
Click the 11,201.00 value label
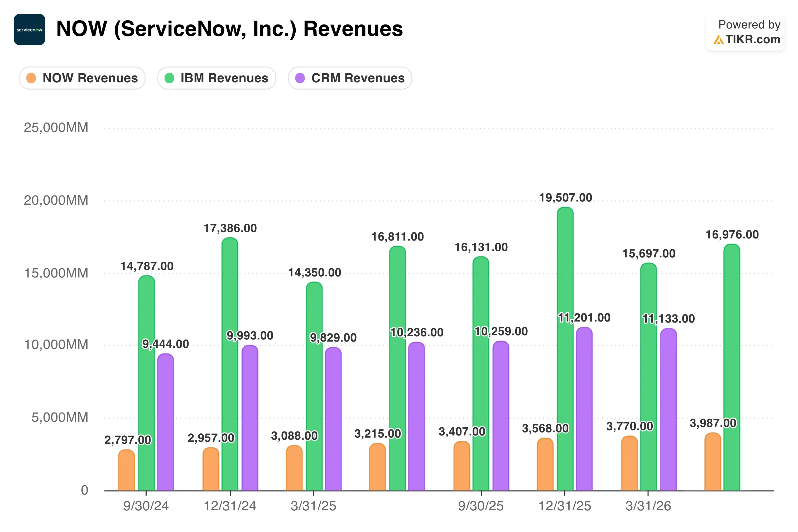pos(584,318)
